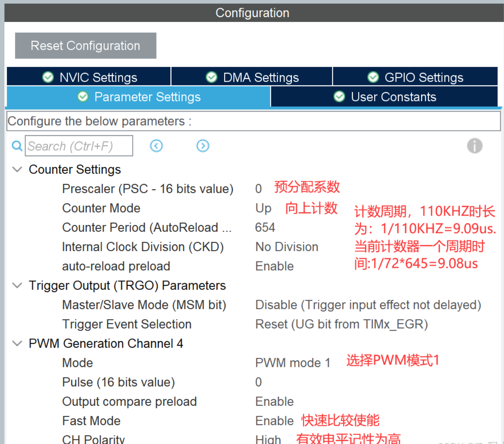The image size is (504, 444).
Task: Select Master/Slave Mode (MSM bit) label
Action: pyautogui.click(x=144, y=305)
